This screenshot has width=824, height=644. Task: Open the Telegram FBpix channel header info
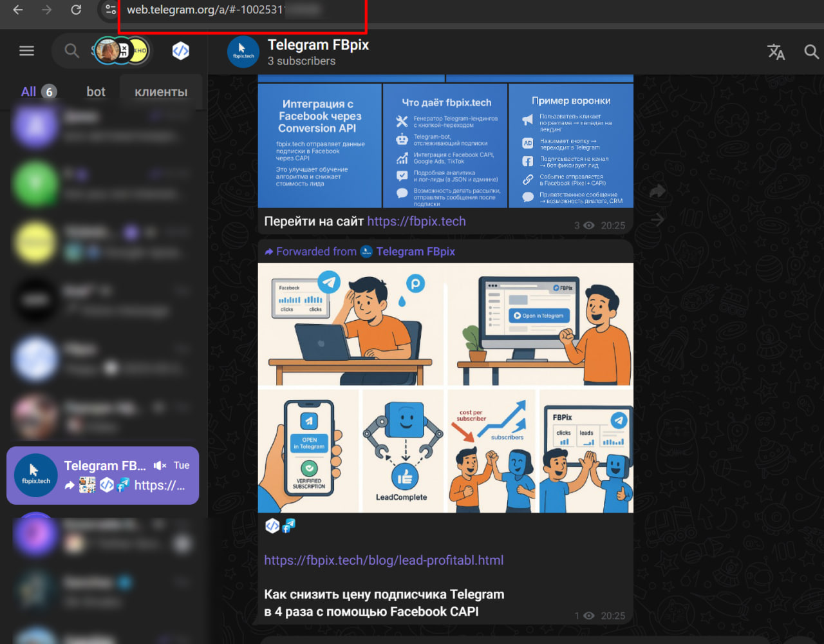[318, 52]
